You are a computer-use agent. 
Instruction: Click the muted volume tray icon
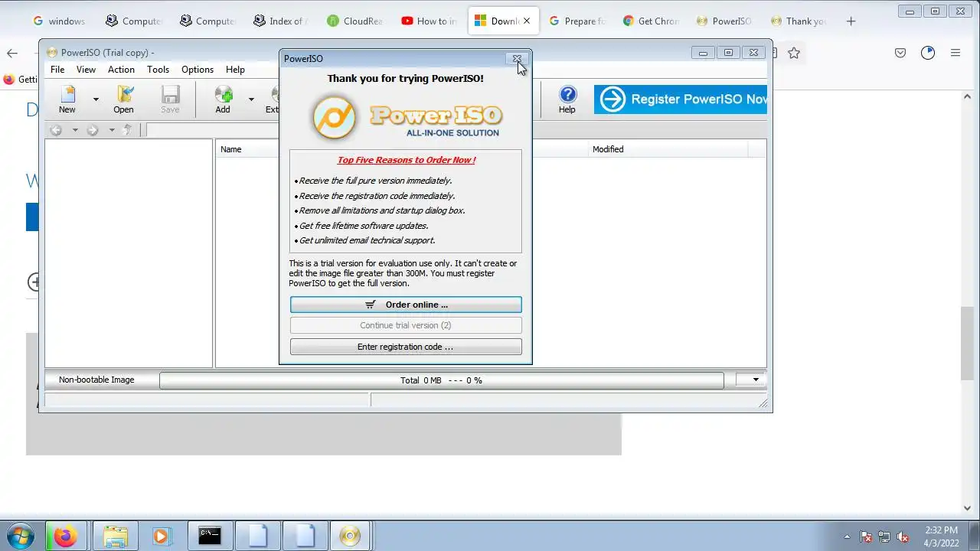[x=903, y=536]
